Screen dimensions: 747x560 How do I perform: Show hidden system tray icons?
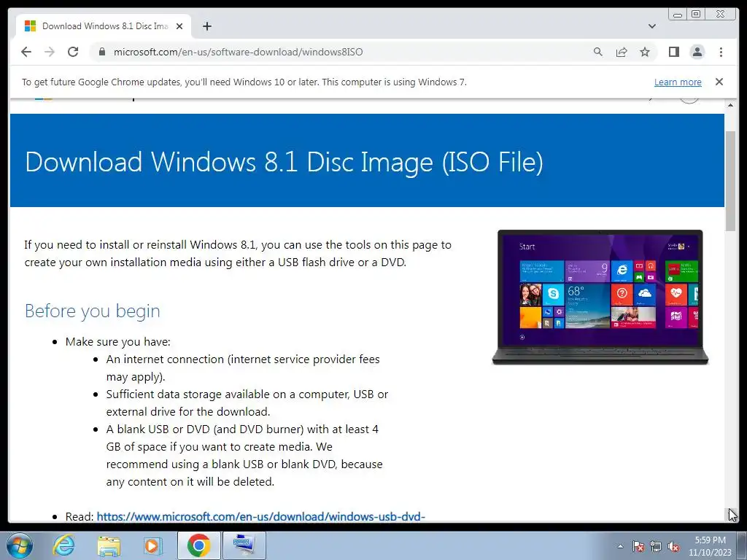coord(620,546)
